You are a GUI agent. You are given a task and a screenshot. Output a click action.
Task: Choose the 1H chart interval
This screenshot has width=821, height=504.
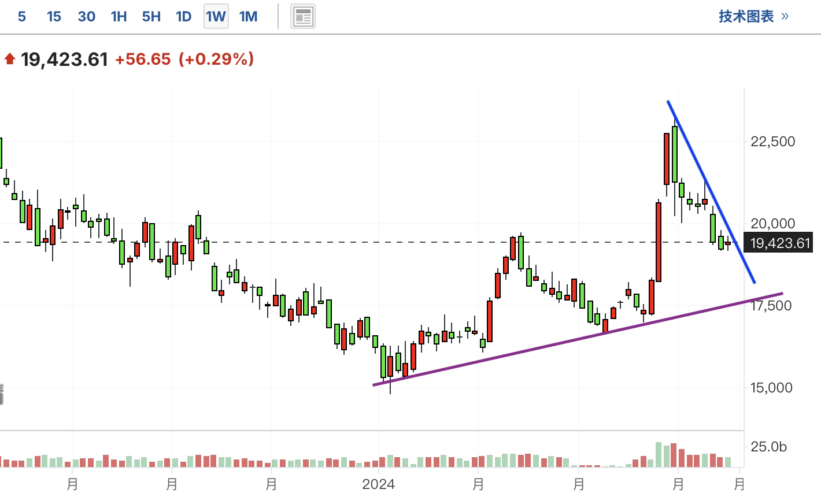click(119, 16)
